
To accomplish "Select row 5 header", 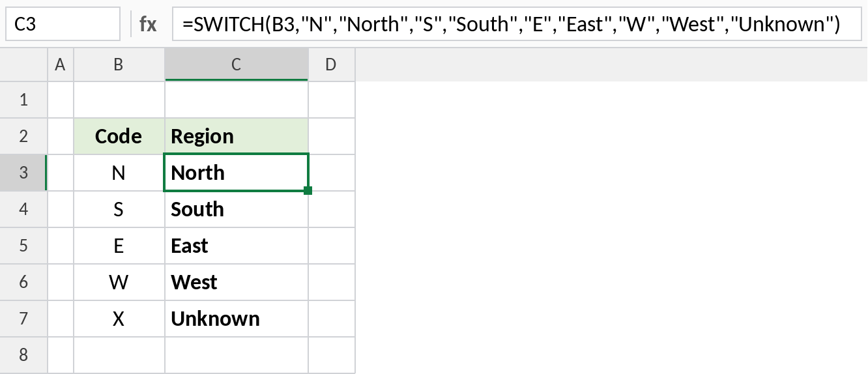I will pyautogui.click(x=24, y=246).
